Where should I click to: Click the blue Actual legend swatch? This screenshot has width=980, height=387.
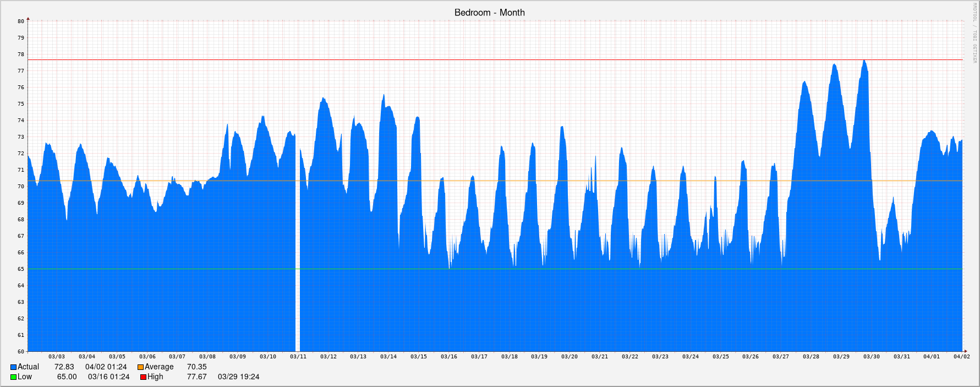click(14, 367)
